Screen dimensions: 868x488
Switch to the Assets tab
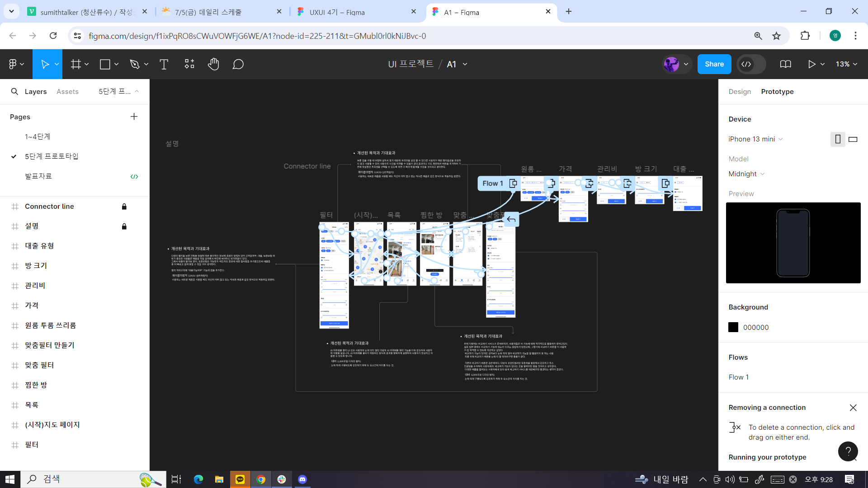(67, 92)
